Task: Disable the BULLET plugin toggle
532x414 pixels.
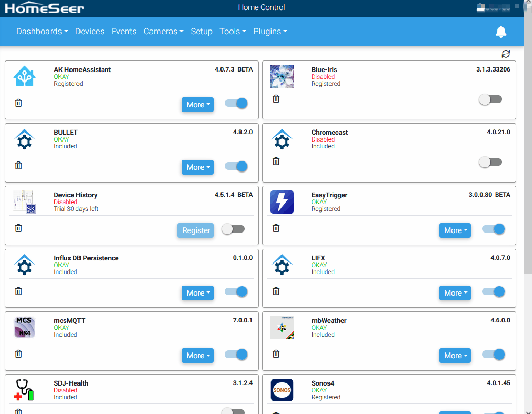Action: click(236, 166)
